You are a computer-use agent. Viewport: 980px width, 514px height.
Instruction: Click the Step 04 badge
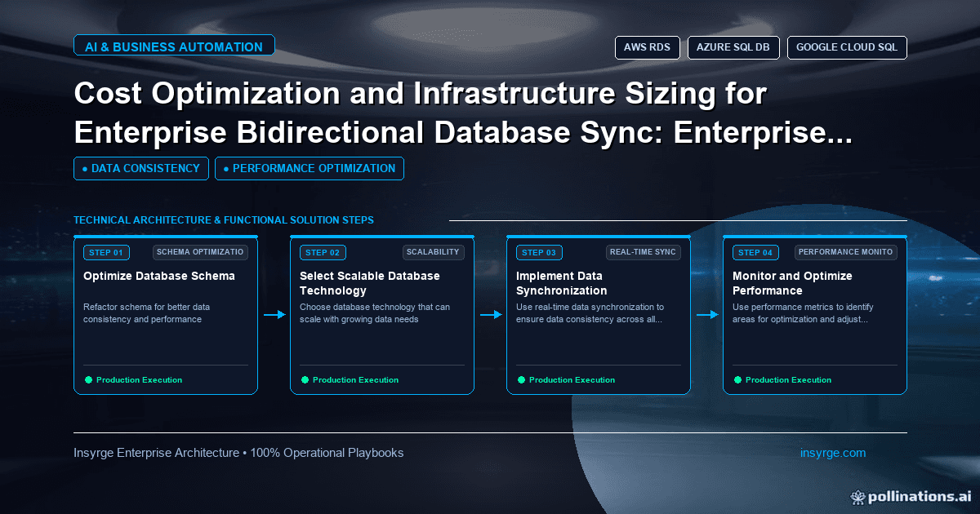coord(755,252)
